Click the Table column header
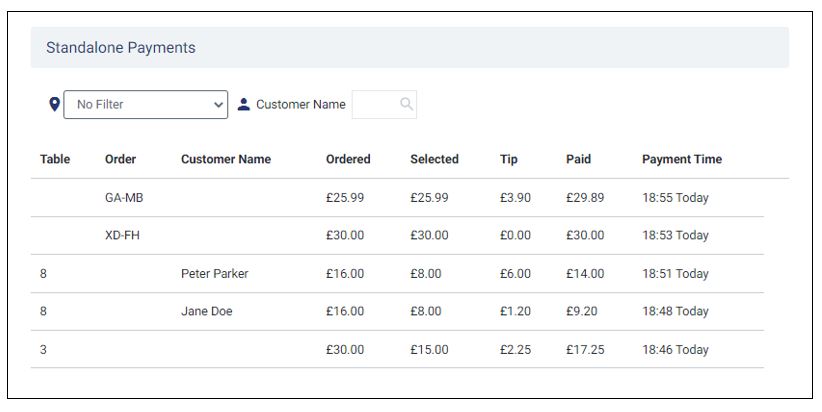The image size is (822, 412). click(55, 159)
